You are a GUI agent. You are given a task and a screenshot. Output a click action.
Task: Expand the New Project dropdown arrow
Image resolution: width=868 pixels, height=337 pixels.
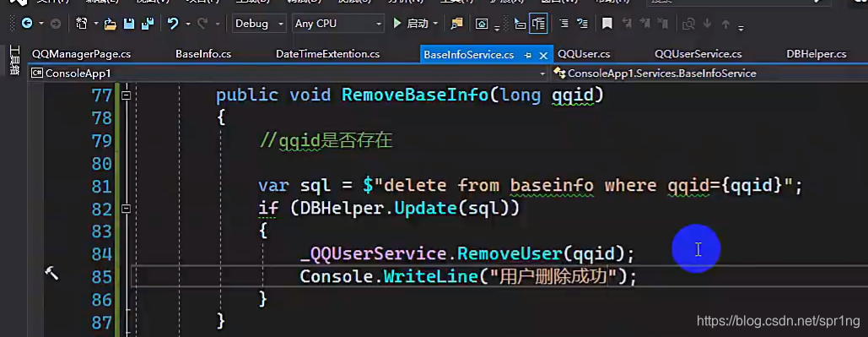[x=95, y=24]
